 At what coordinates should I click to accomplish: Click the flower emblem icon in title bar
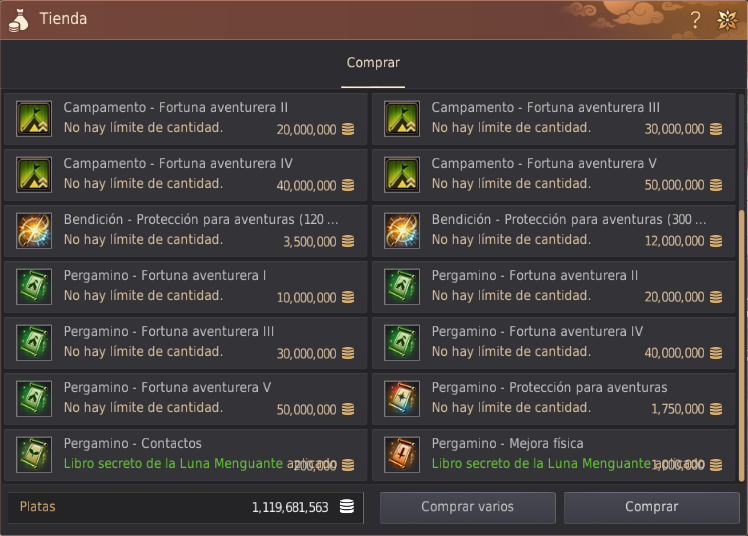pyautogui.click(x=727, y=20)
